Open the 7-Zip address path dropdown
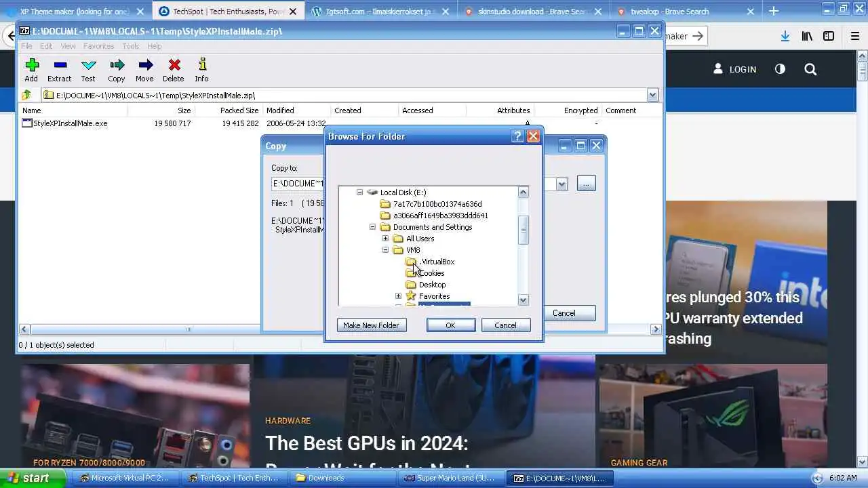The image size is (868, 488). coord(652,95)
